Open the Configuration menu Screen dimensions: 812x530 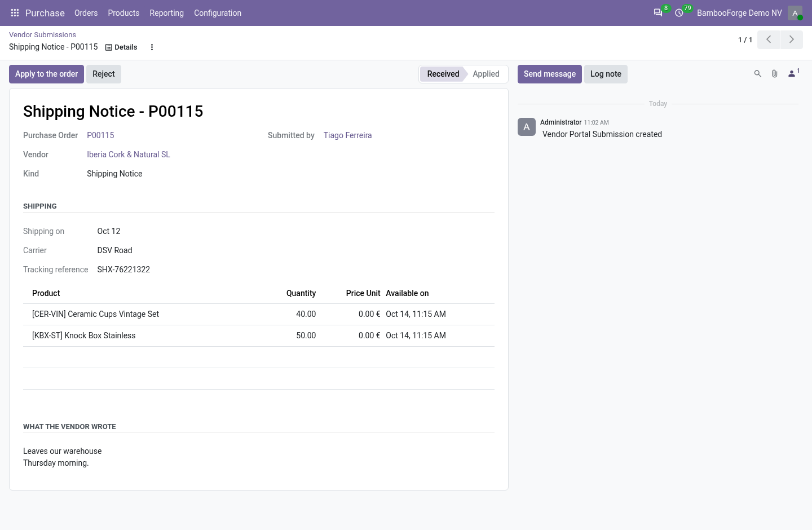coord(218,13)
